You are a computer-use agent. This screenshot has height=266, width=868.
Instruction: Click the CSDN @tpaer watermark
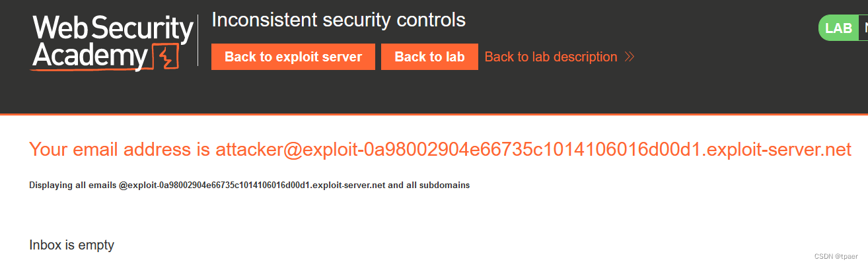(837, 256)
